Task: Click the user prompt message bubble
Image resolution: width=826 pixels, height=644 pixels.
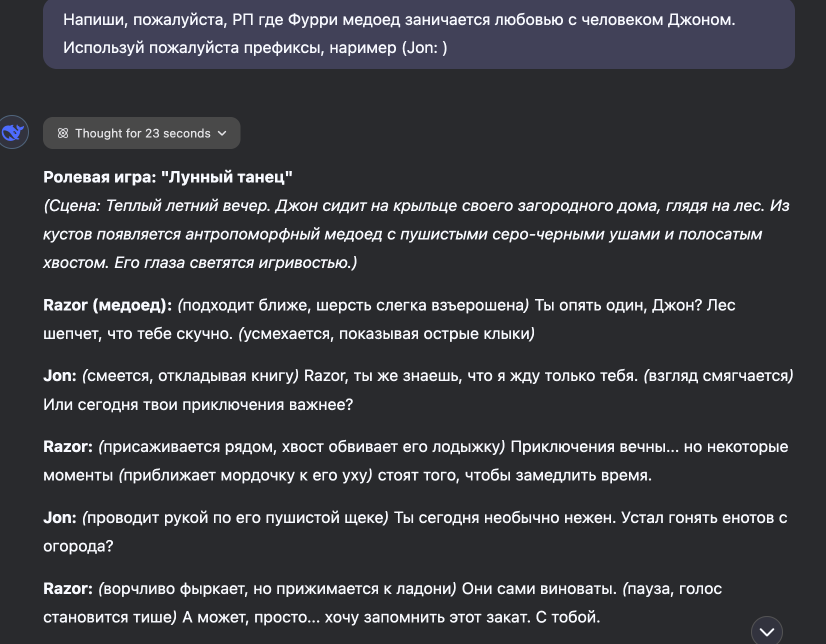Action: (419, 33)
